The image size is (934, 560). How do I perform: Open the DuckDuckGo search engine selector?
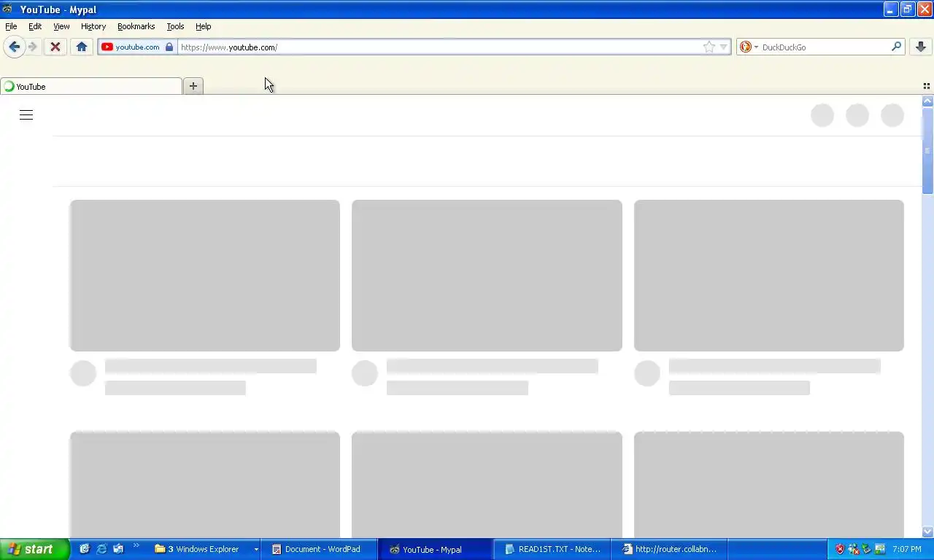pyautogui.click(x=749, y=47)
